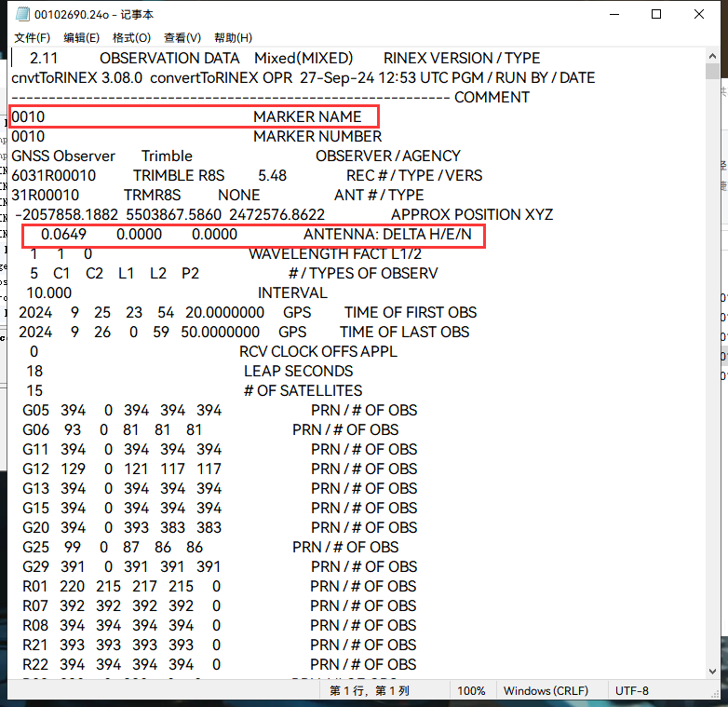Image resolution: width=728 pixels, height=707 pixels.
Task: Click the scrollbar up arrow
Action: (712, 56)
